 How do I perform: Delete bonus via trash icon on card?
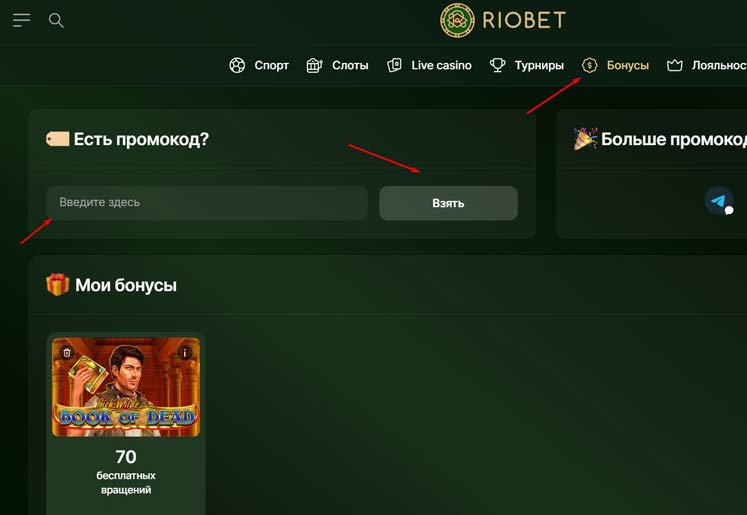(67, 353)
